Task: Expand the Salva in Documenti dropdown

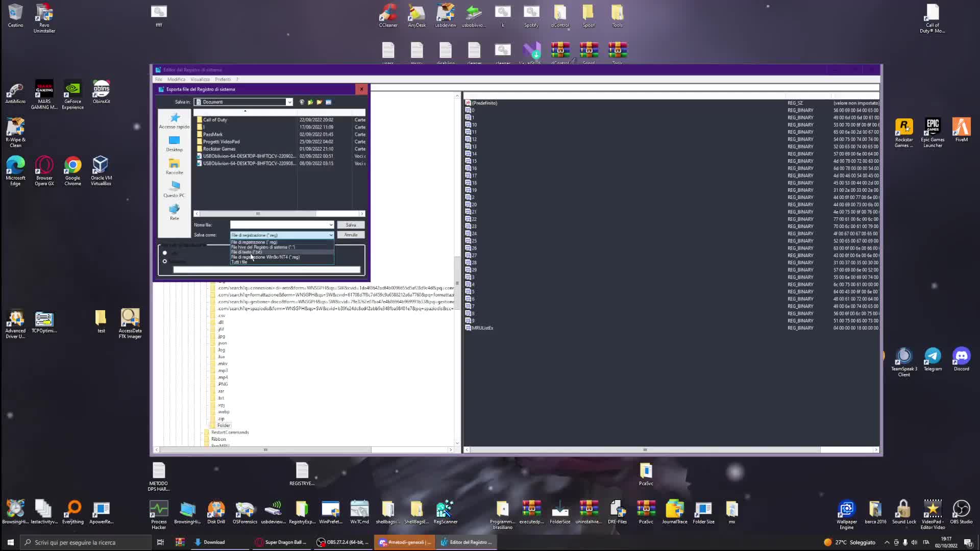Action: [x=289, y=102]
